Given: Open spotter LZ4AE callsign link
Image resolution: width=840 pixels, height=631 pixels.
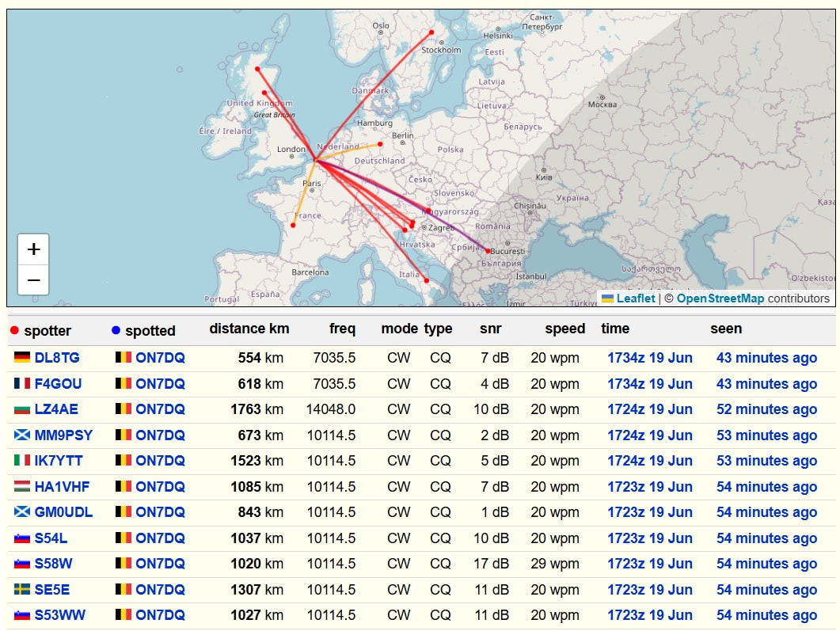Looking at the screenshot, I should [56, 409].
